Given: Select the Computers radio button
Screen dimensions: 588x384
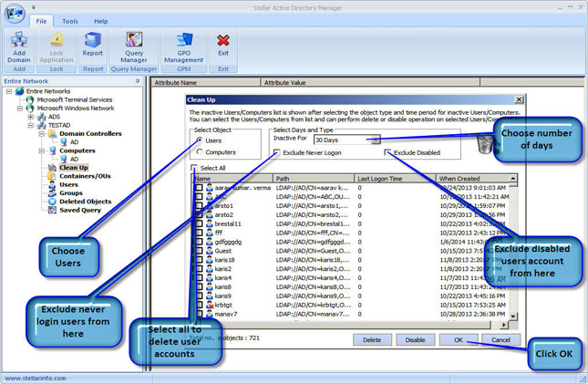Looking at the screenshot, I should point(200,152).
